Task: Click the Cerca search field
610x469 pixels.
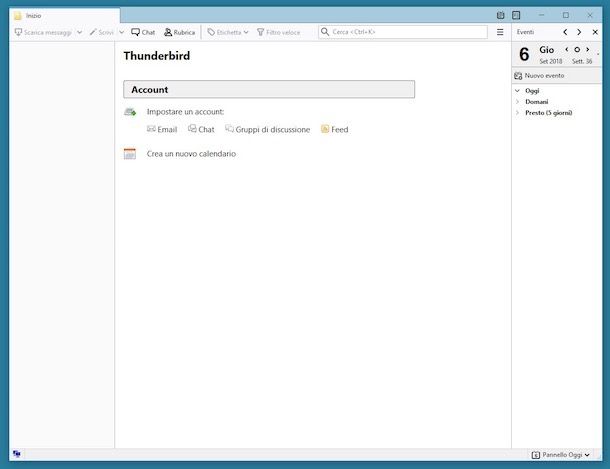Action: pos(403,32)
